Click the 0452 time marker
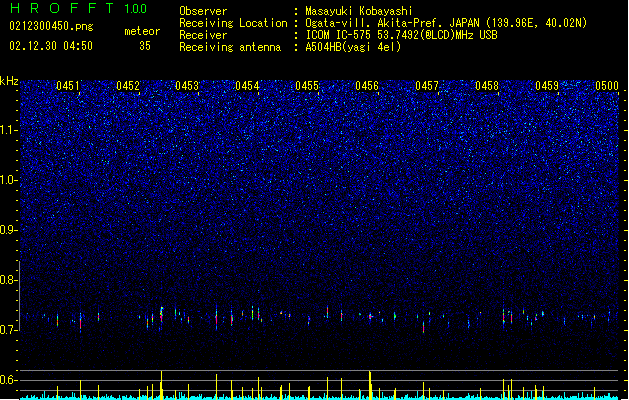This screenshot has width=629, height=400. click(x=128, y=86)
